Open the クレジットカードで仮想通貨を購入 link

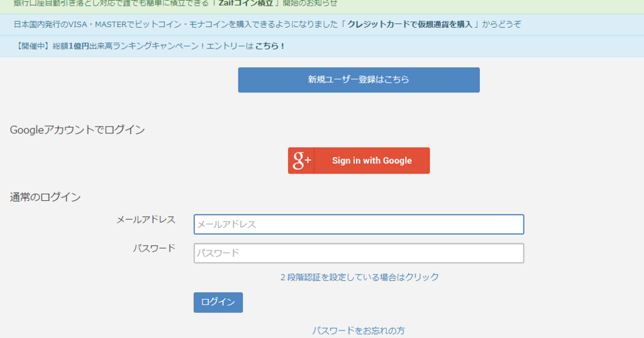[x=409, y=25]
